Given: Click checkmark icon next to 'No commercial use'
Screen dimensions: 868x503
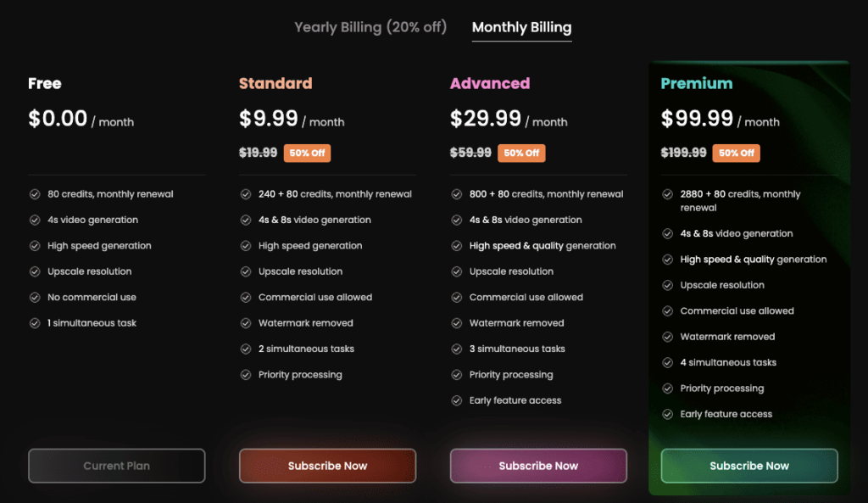Looking at the screenshot, I should 35,298.
